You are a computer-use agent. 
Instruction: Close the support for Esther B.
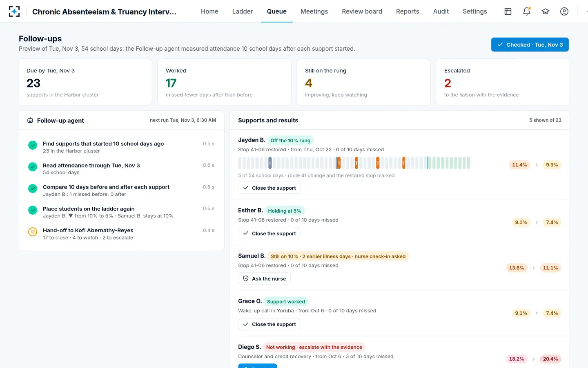[x=269, y=233]
